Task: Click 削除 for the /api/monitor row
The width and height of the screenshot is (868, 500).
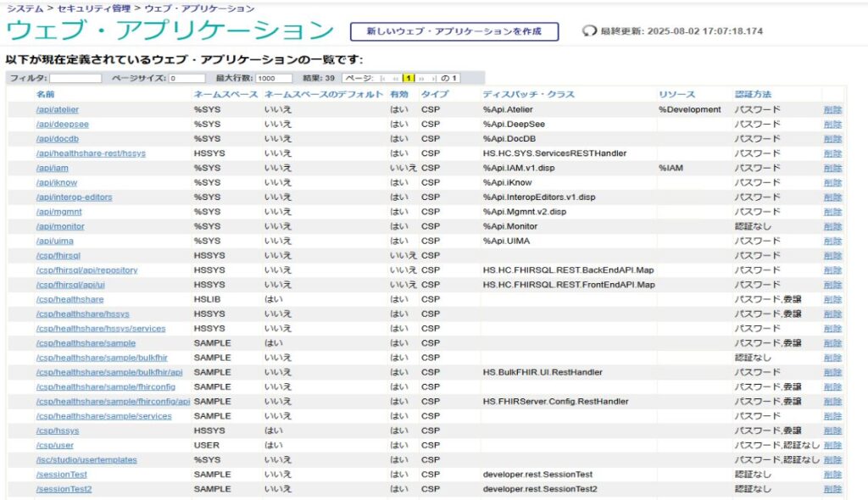Action: point(832,226)
